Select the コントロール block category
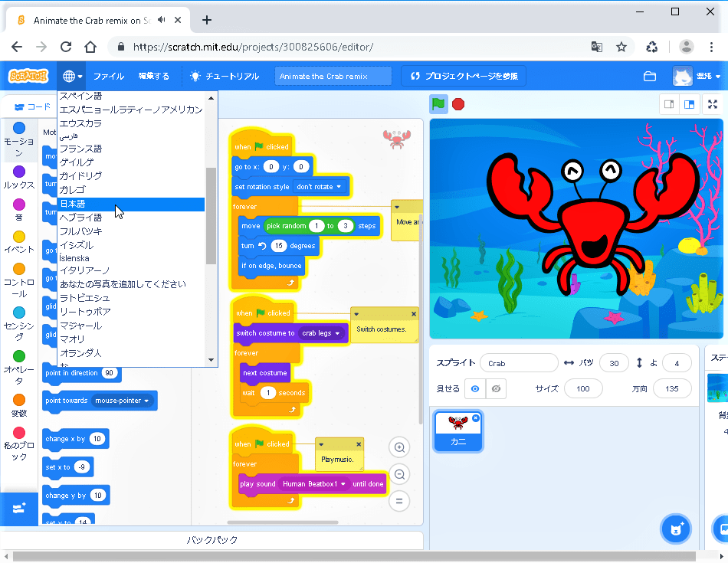This screenshot has height=563, width=728. click(19, 281)
